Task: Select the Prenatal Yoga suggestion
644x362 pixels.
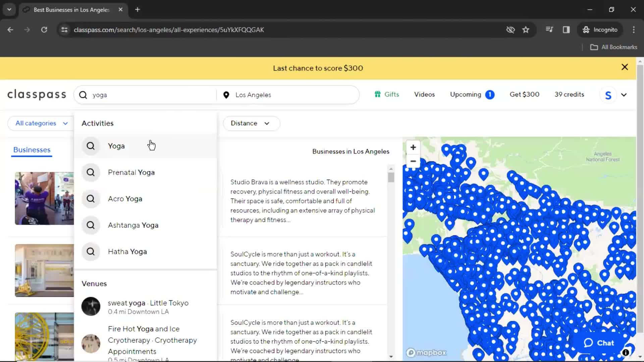Action: (146, 172)
